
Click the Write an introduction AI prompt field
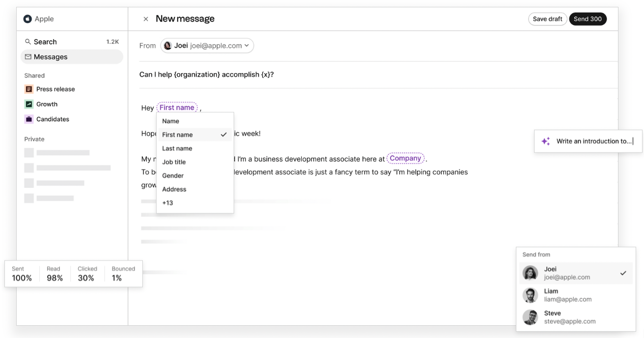[x=588, y=141]
